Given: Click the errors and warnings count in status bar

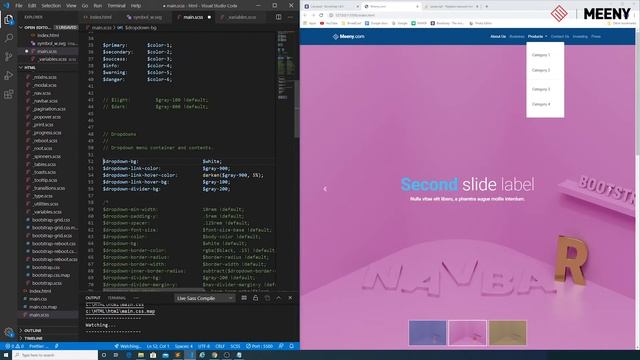Looking at the screenshot, I should coord(14,346).
